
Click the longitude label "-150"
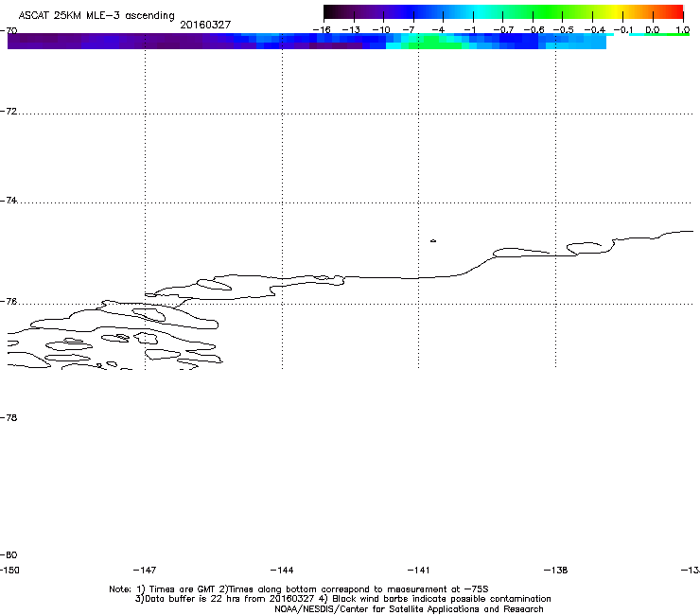tap(9, 570)
